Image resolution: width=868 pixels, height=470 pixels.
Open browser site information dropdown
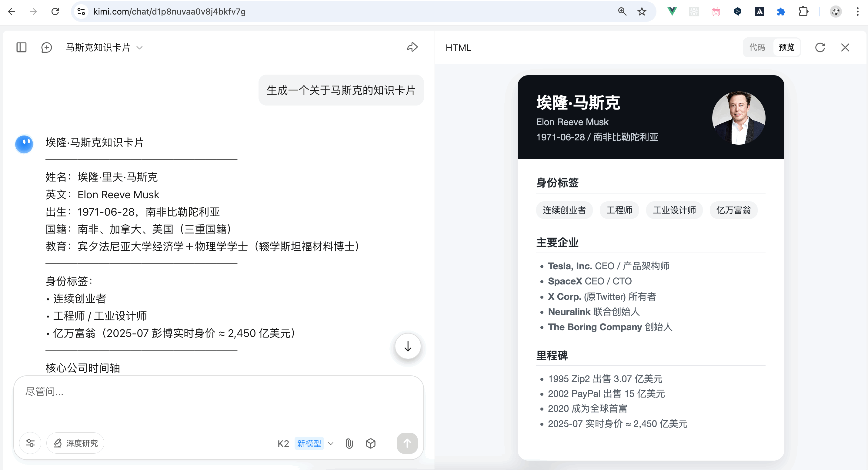click(x=81, y=12)
